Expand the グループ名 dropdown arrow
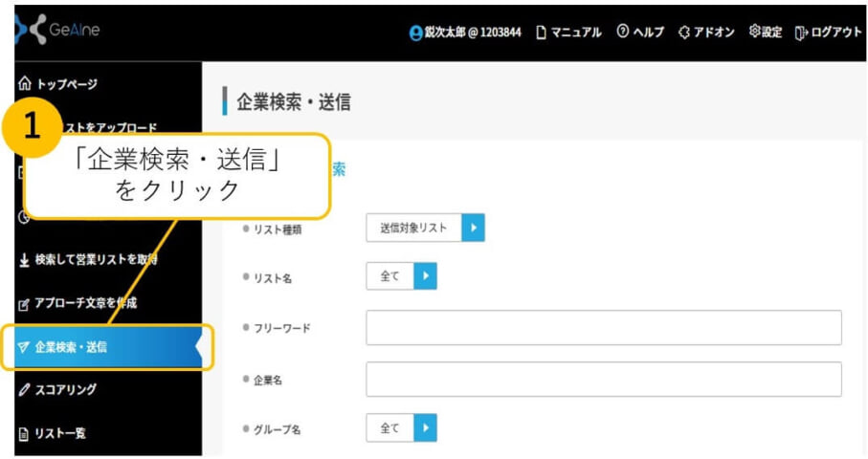Screen dimensions: 868x459 coord(425,427)
